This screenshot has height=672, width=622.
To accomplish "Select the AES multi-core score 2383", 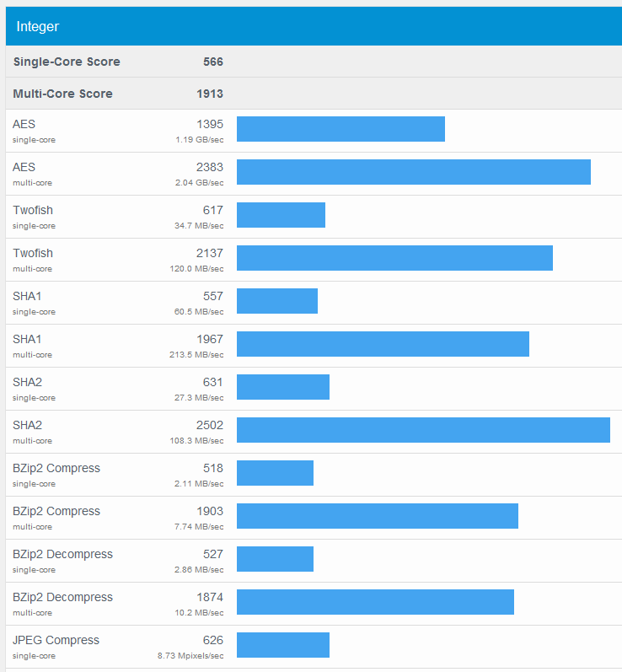I will pos(210,167).
